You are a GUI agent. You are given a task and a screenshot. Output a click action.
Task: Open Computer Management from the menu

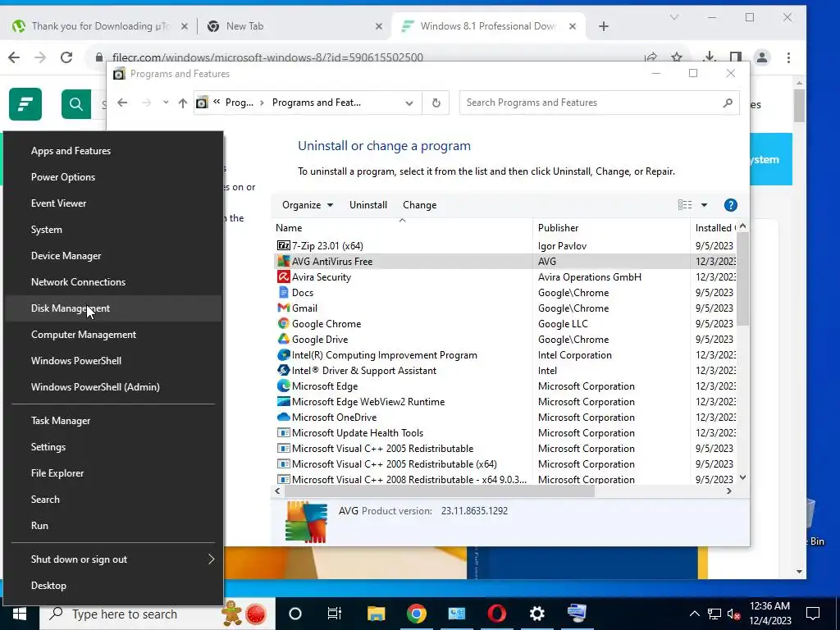click(x=113, y=335)
